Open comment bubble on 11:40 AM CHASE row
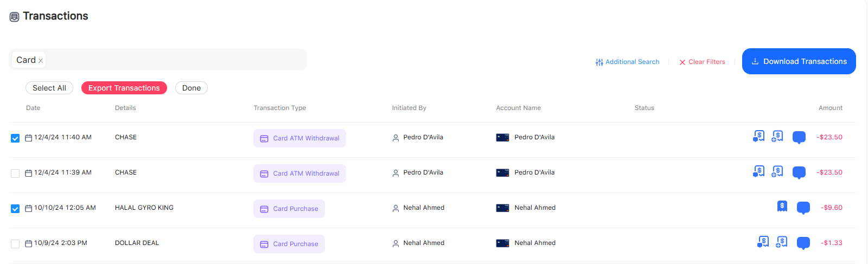Image resolution: width=868 pixels, height=264 pixels. [x=799, y=137]
